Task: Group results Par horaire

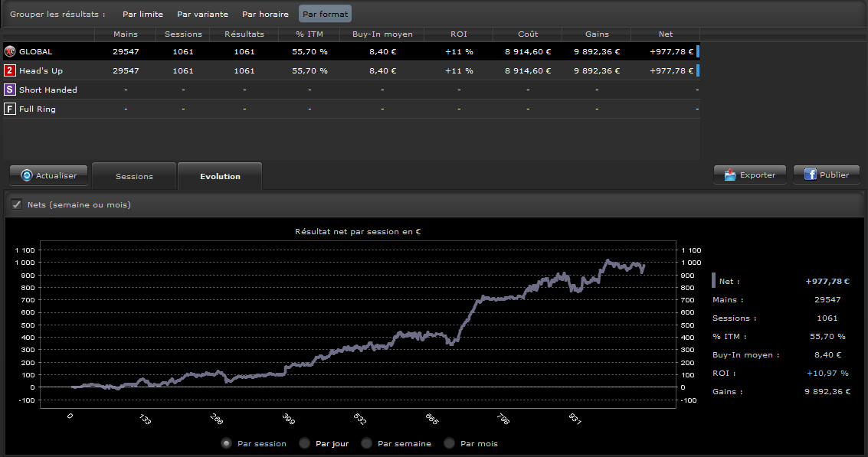Action: tap(265, 14)
